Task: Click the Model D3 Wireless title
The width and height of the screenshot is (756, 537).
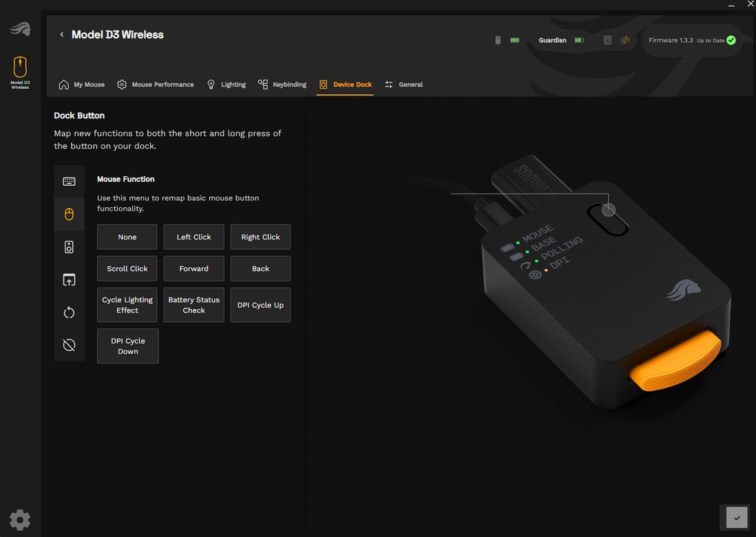Action: [118, 34]
